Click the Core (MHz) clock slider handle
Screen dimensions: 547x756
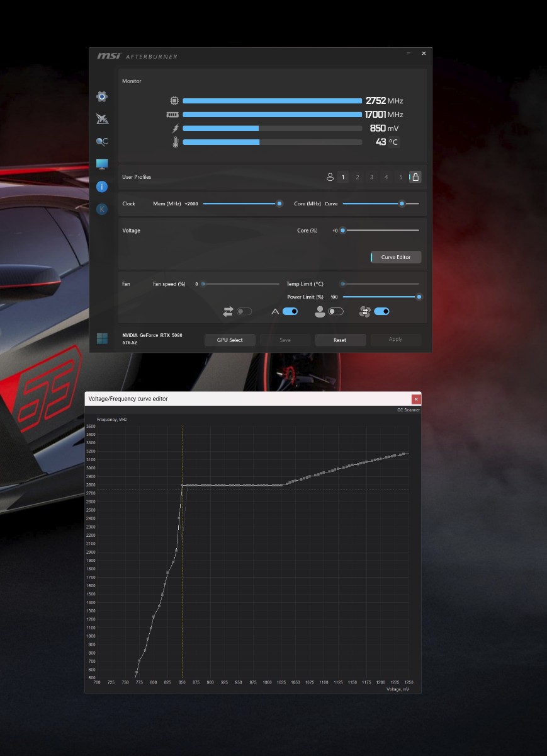(402, 203)
